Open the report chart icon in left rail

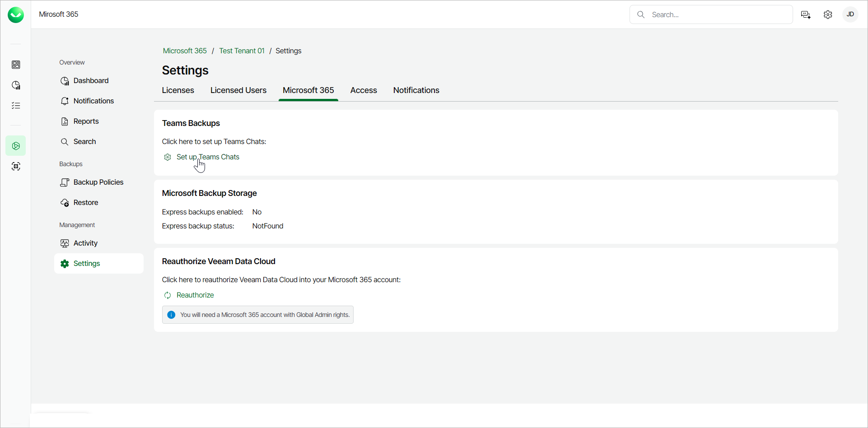pos(16,85)
